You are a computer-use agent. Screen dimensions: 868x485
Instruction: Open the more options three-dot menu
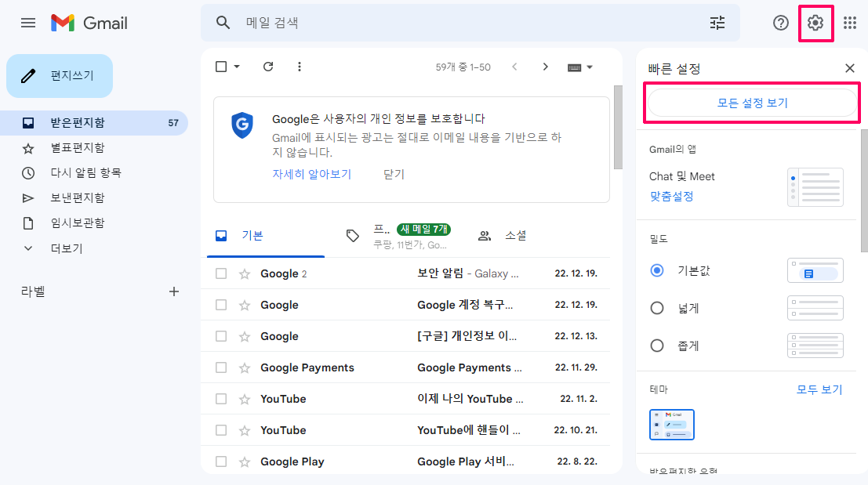coord(300,67)
